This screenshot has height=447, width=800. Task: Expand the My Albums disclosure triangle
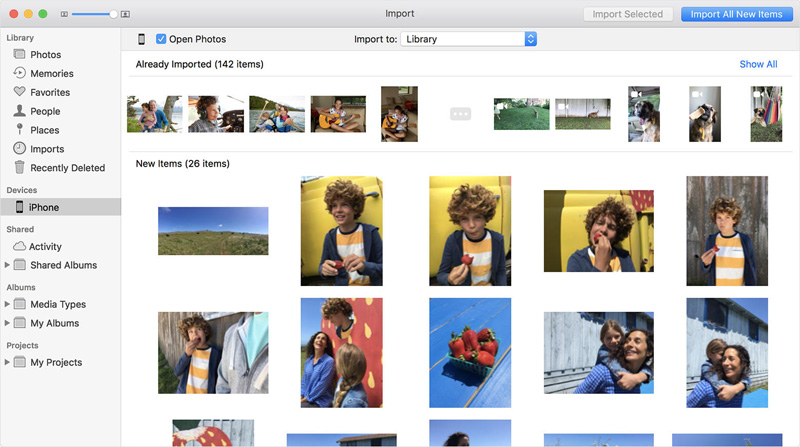[8, 323]
